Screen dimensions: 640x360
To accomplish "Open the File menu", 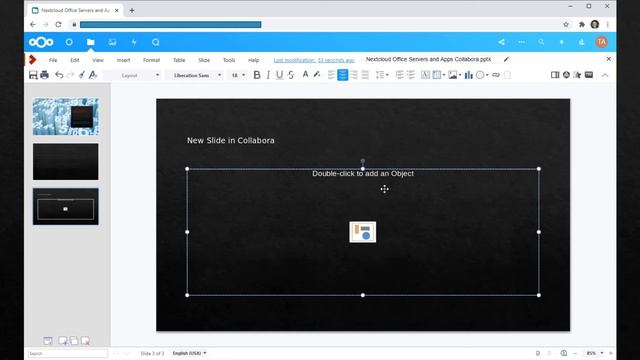I will [53, 60].
